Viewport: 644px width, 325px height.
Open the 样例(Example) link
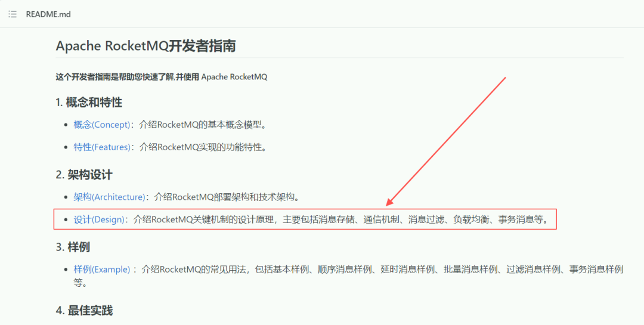(102, 270)
